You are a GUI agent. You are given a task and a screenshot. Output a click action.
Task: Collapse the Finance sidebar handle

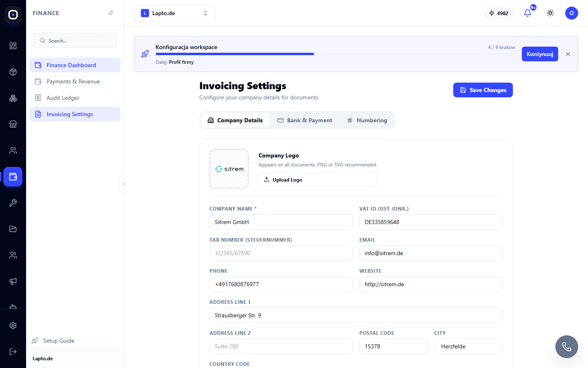point(122,184)
